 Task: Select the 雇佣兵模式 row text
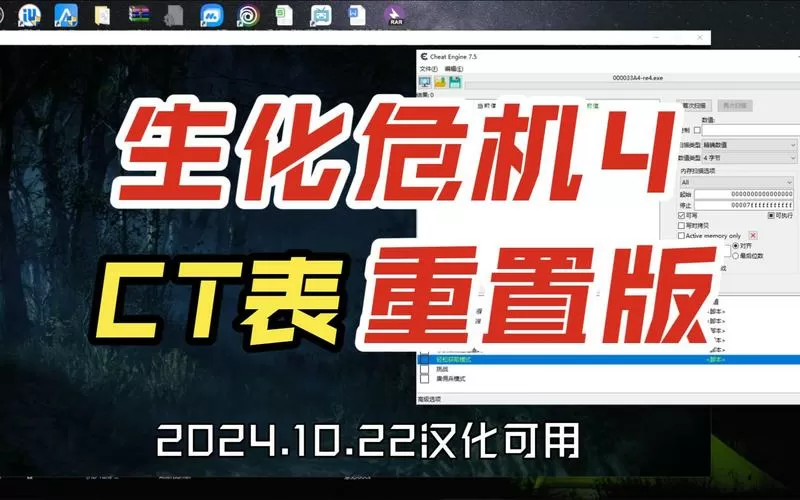click(x=451, y=379)
